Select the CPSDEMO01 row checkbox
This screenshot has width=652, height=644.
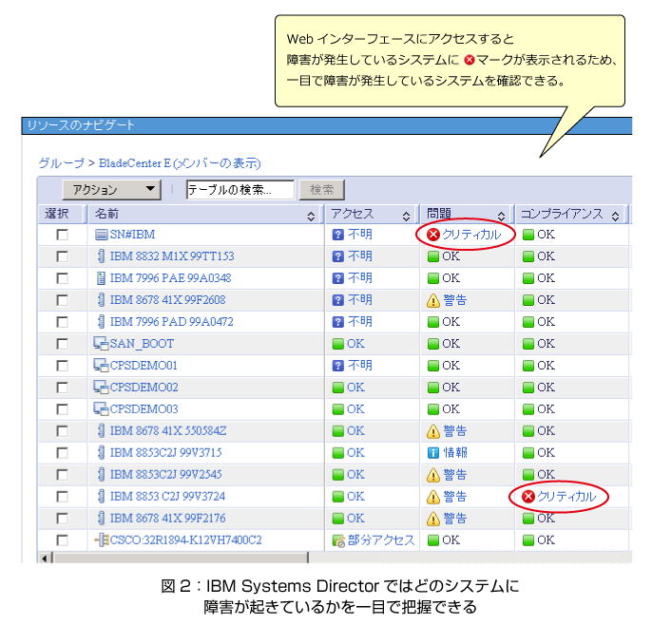63,365
